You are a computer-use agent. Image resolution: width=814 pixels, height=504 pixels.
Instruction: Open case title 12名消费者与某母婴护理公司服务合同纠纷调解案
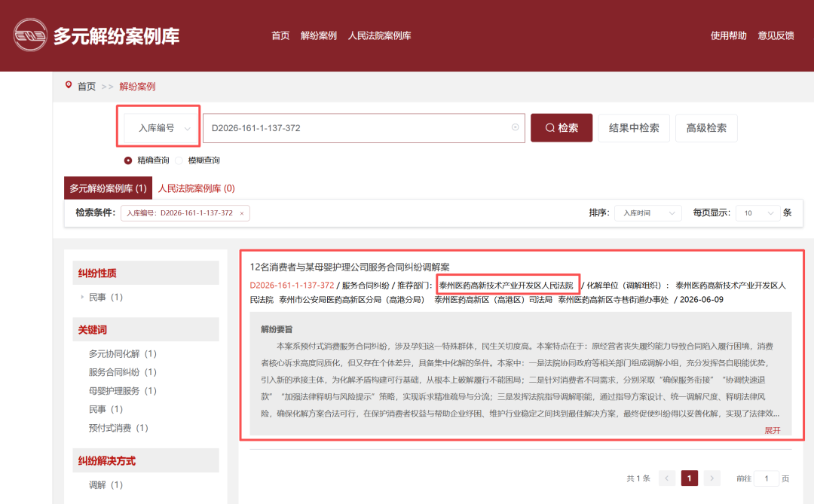pyautogui.click(x=350, y=267)
